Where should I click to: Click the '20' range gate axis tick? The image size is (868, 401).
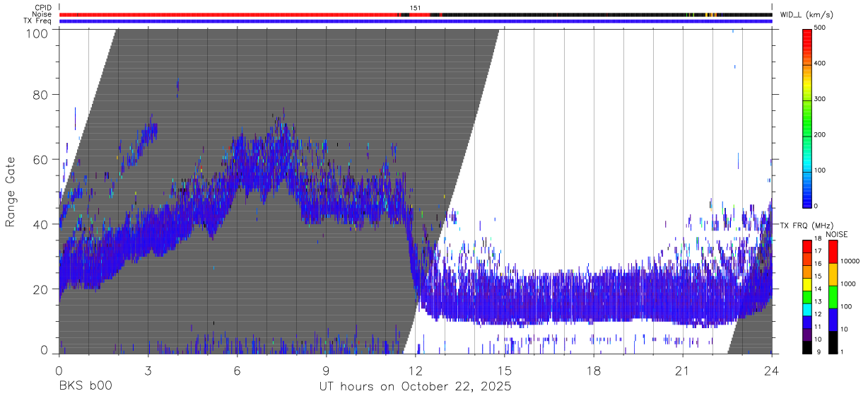point(42,289)
